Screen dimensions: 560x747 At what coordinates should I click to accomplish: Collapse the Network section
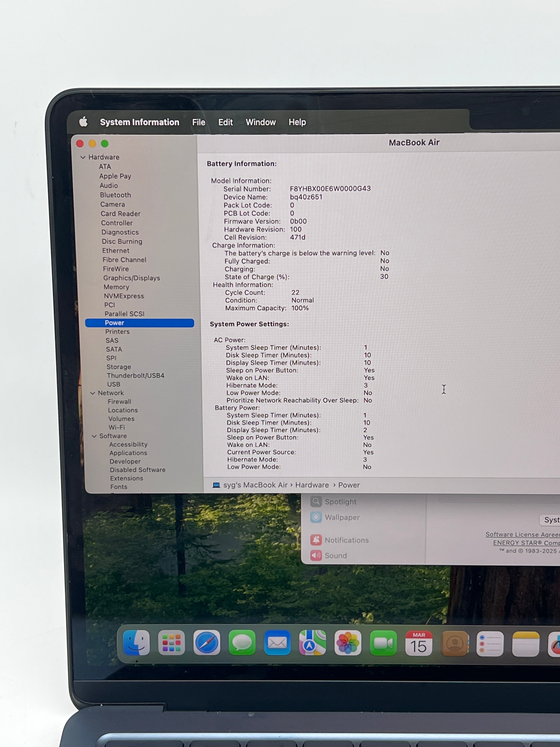pyautogui.click(x=92, y=393)
